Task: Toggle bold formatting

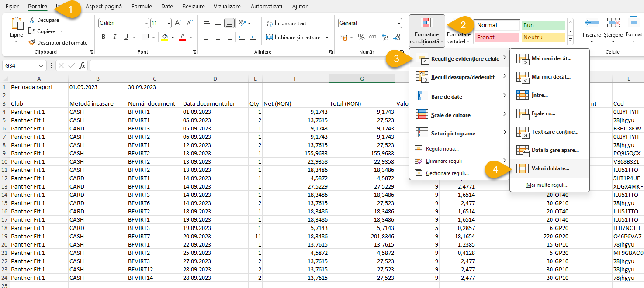Action: pos(103,37)
